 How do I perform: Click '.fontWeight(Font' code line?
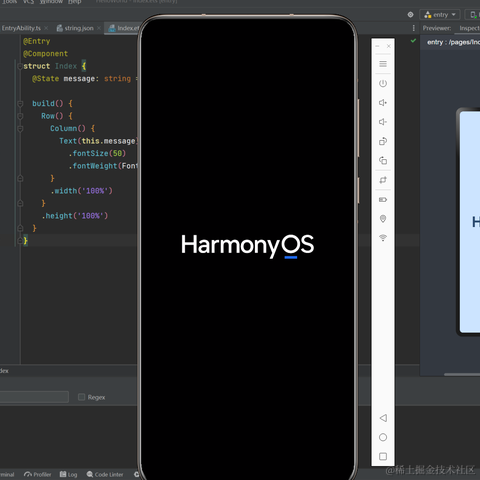click(103, 166)
